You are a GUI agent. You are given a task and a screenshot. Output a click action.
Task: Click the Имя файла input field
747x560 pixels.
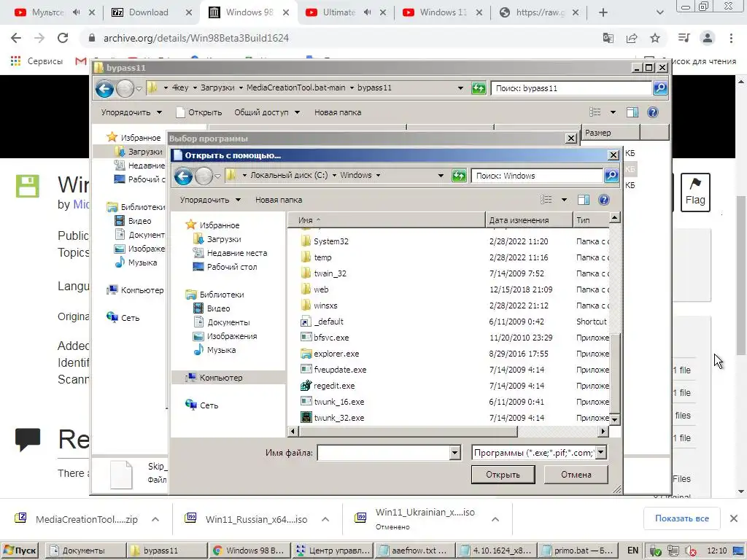click(384, 452)
